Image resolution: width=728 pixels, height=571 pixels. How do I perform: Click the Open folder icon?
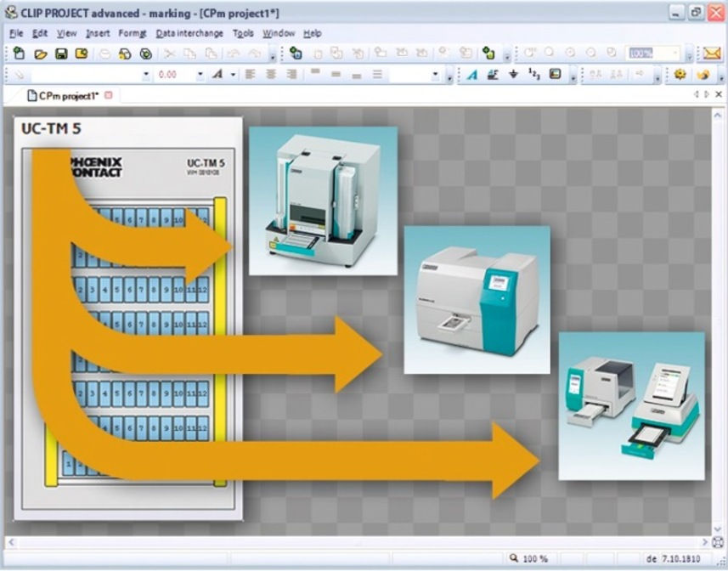click(41, 54)
